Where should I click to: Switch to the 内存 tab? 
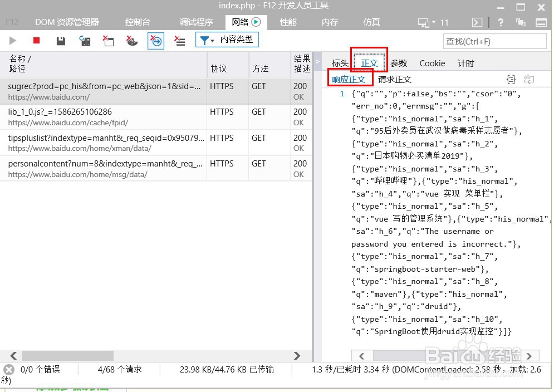pyautogui.click(x=330, y=22)
